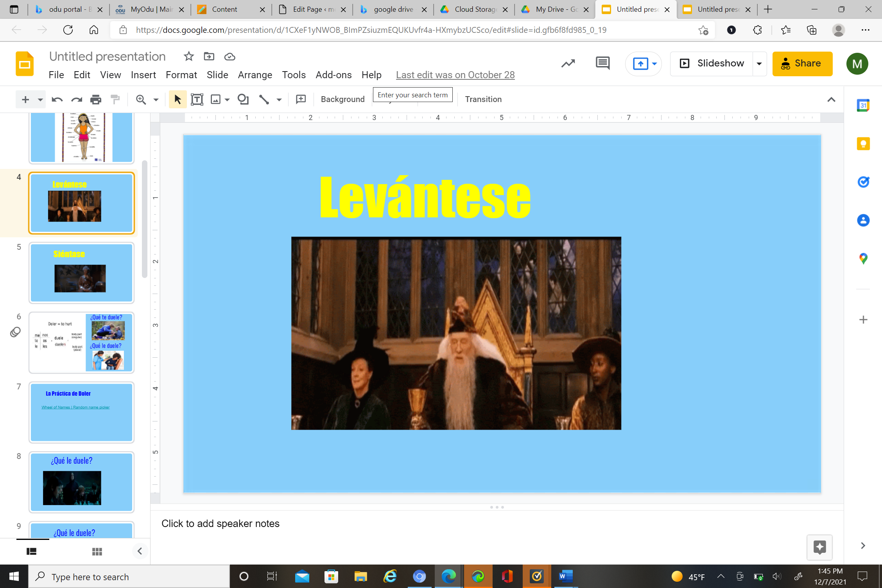Select the Shape tool

pyautogui.click(x=243, y=100)
